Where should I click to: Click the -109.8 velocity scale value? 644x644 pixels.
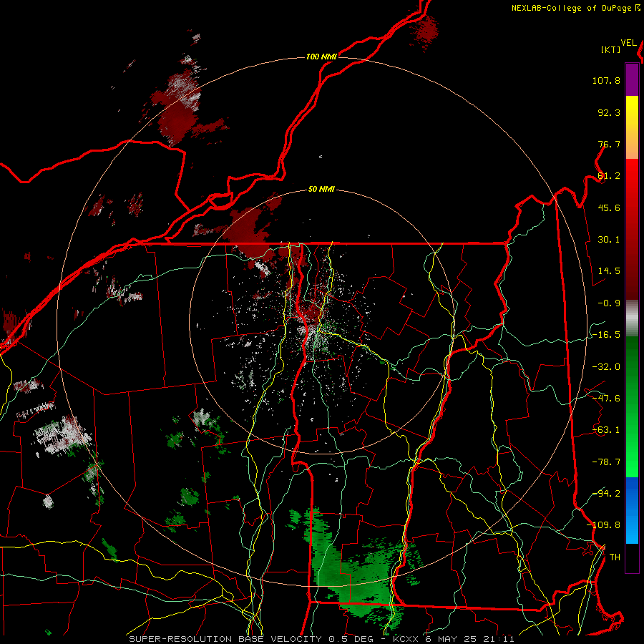pos(603,525)
